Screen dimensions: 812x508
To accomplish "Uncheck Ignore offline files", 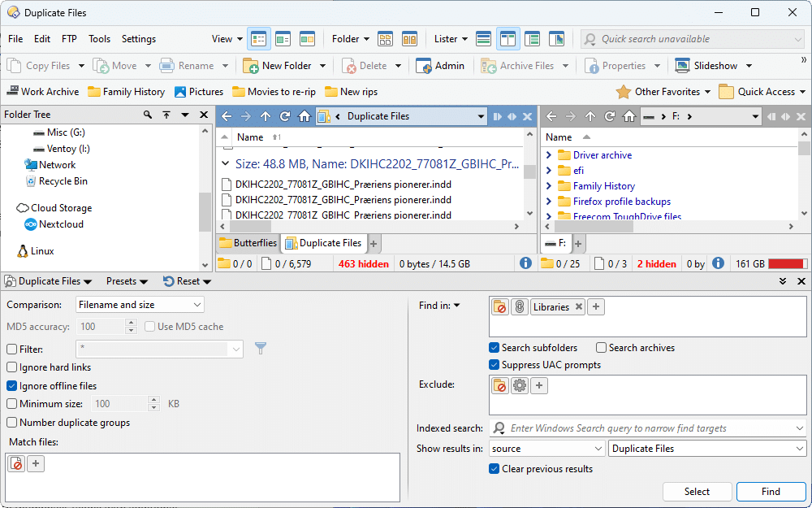I will coord(11,385).
